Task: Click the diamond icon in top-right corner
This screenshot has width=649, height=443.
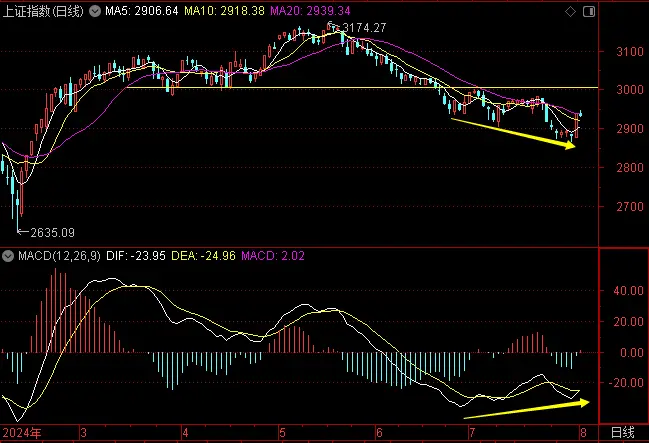Action: [x=572, y=12]
